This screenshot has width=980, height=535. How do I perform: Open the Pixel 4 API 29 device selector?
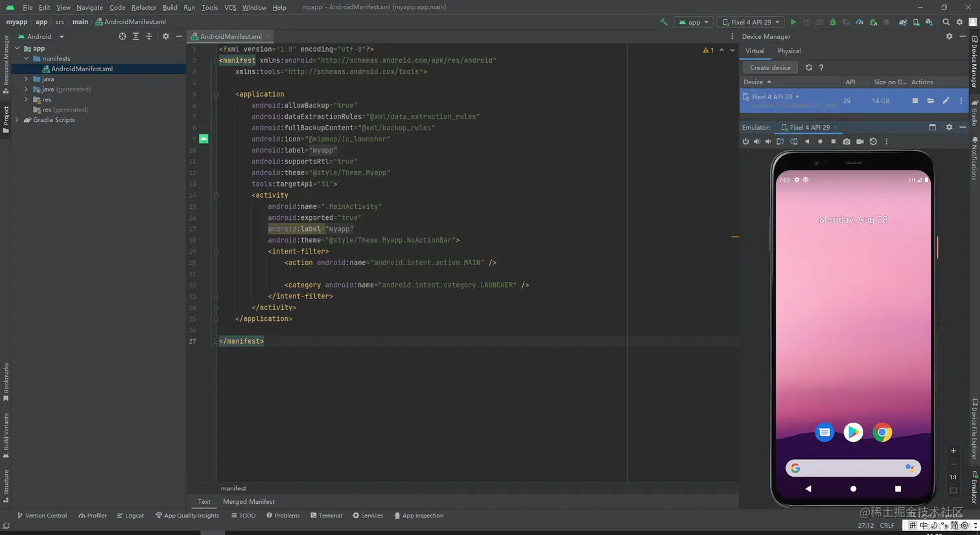coord(751,22)
